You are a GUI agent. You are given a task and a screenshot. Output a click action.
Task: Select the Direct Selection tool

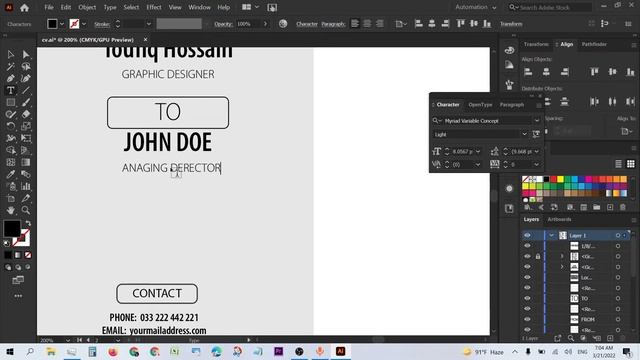click(26, 54)
